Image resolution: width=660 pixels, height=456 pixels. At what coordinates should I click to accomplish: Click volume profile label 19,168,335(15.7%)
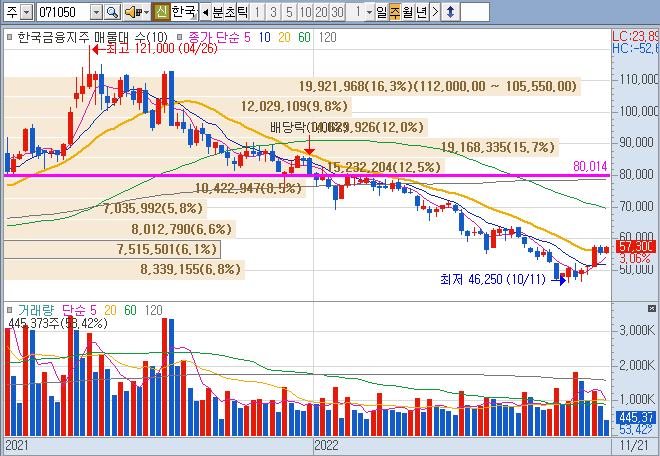(x=498, y=147)
